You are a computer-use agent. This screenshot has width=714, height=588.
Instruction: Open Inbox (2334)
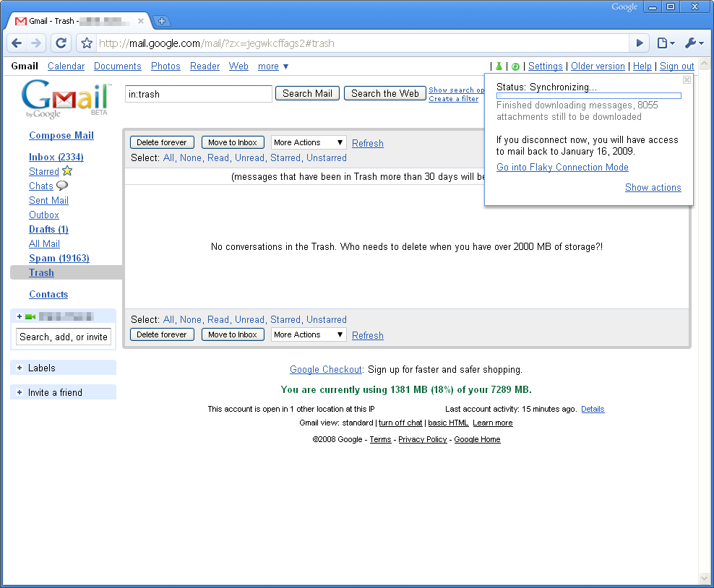(x=56, y=157)
